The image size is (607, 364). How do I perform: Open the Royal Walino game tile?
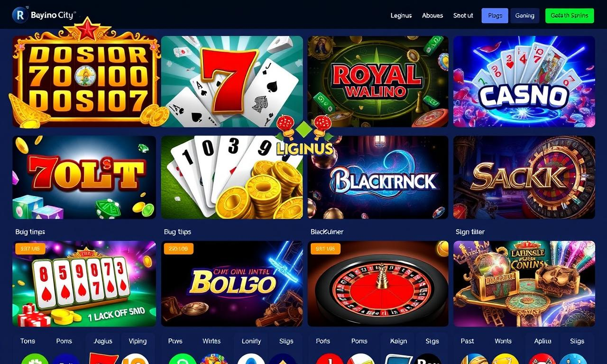coord(378,82)
